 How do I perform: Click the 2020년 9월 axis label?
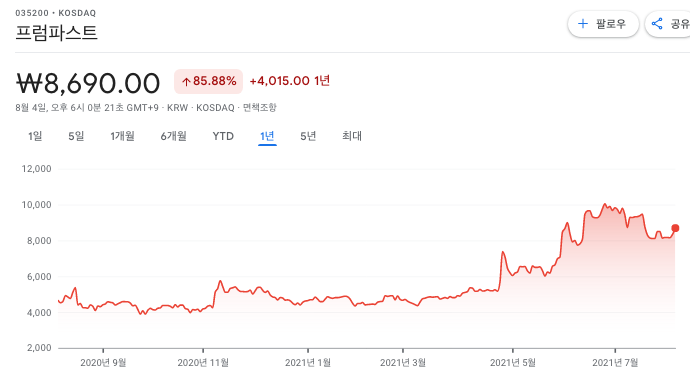[103, 362]
